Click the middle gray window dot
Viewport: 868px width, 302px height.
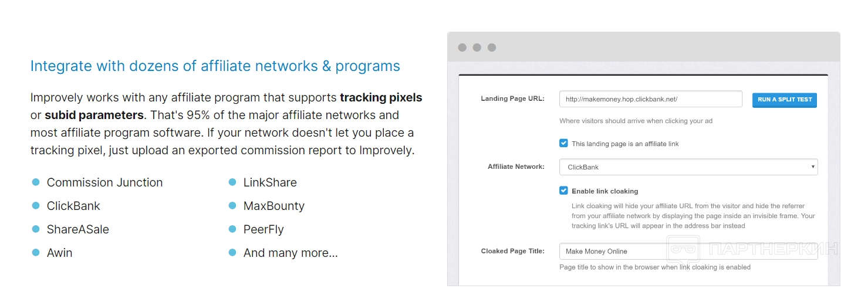(477, 47)
